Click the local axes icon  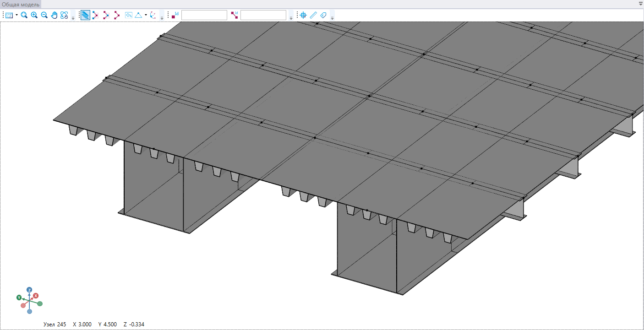pyautogui.click(x=153, y=15)
